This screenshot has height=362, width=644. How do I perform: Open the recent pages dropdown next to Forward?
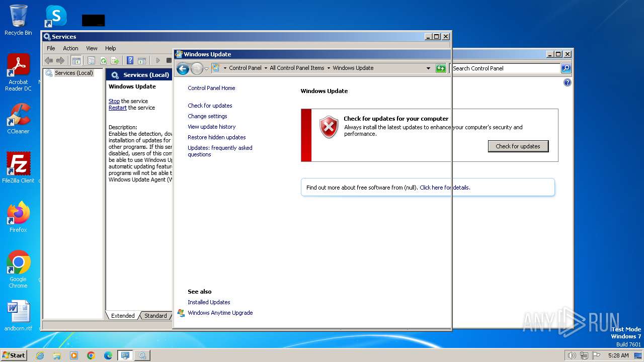pos(206,69)
